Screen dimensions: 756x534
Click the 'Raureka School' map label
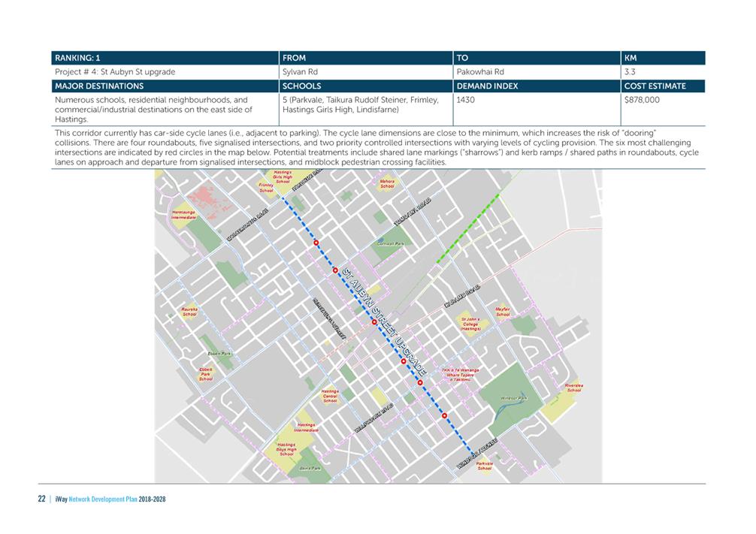(189, 312)
